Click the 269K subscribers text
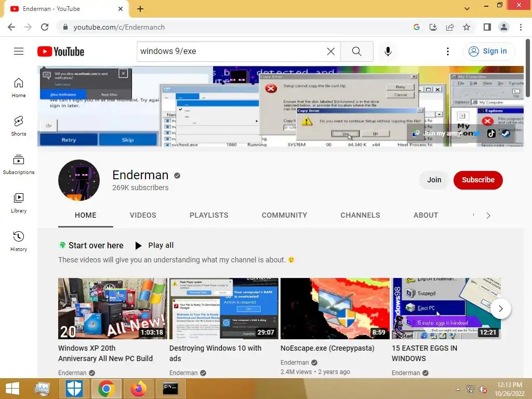 [140, 188]
